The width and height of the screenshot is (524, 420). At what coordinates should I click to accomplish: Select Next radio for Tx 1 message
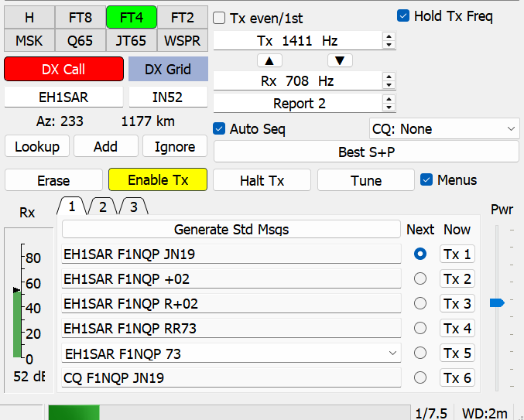[420, 254]
